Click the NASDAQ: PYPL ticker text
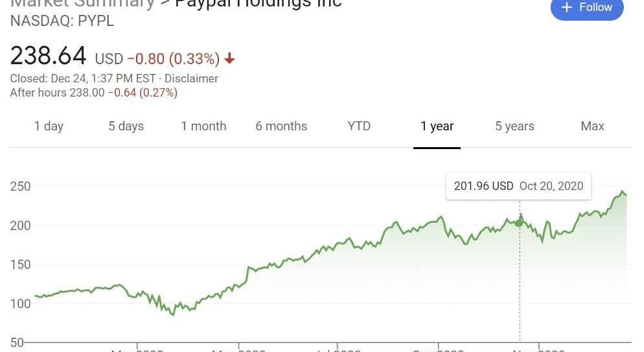The width and height of the screenshot is (644, 352). pyautogui.click(x=62, y=21)
